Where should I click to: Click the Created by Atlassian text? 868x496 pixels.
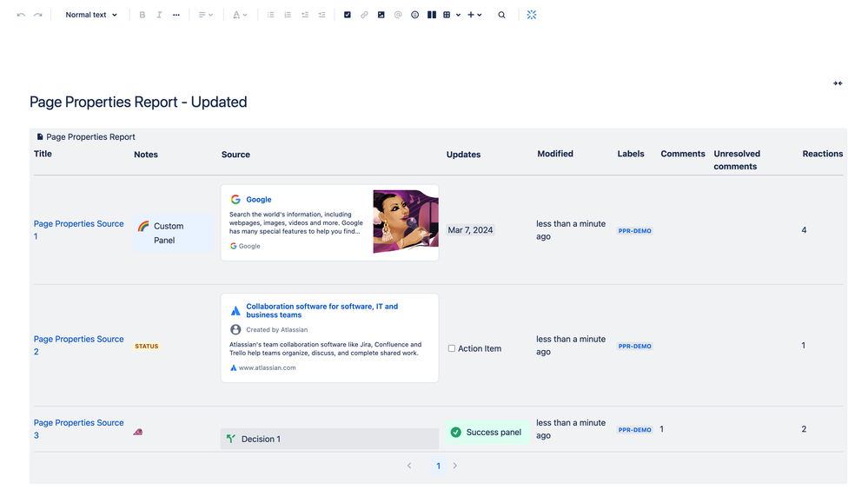point(277,329)
